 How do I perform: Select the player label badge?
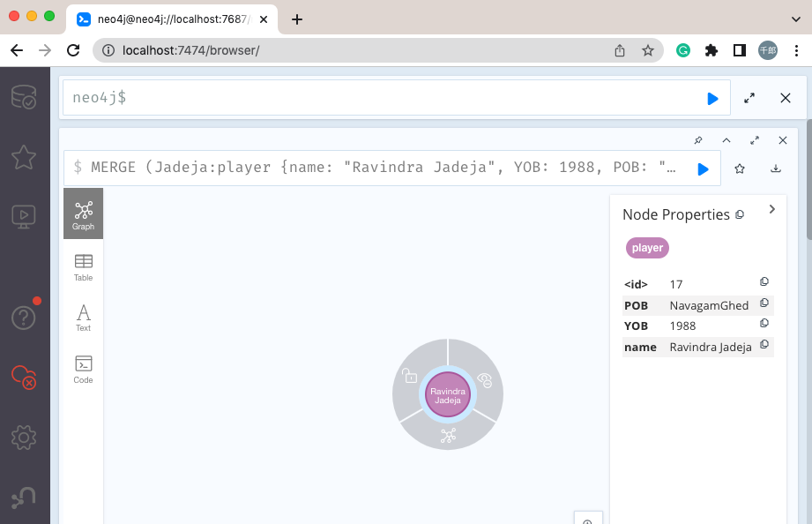pos(647,248)
